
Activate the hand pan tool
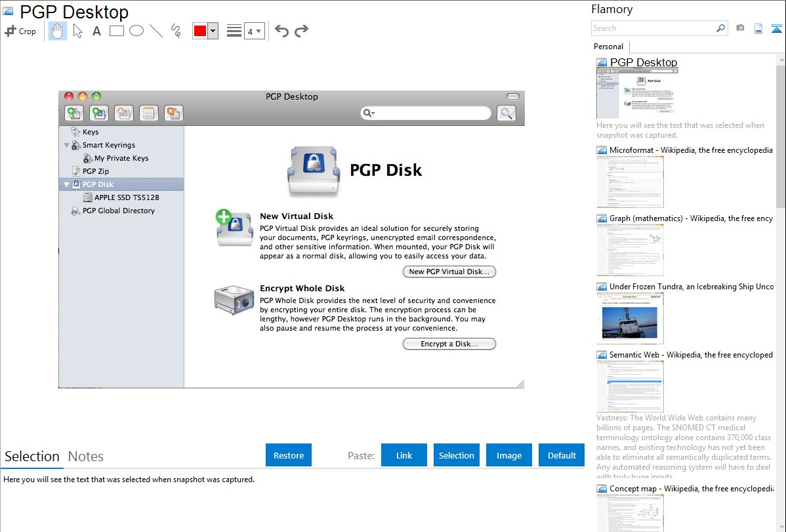coord(58,31)
